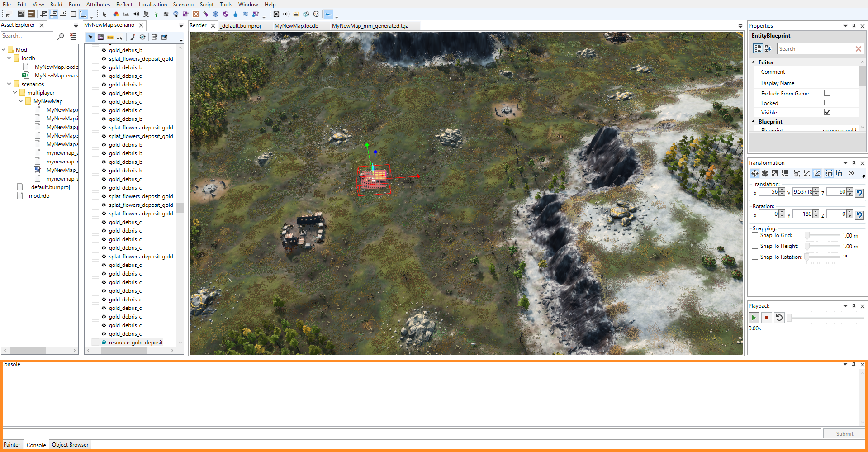Click the categorized view icon in Properties
Image resolution: width=868 pixels, height=452 pixels.
point(758,48)
